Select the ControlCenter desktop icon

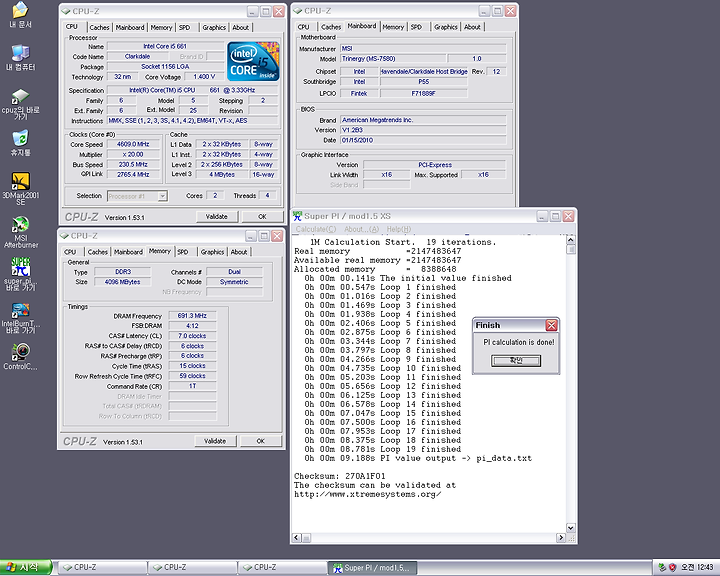(x=20, y=356)
